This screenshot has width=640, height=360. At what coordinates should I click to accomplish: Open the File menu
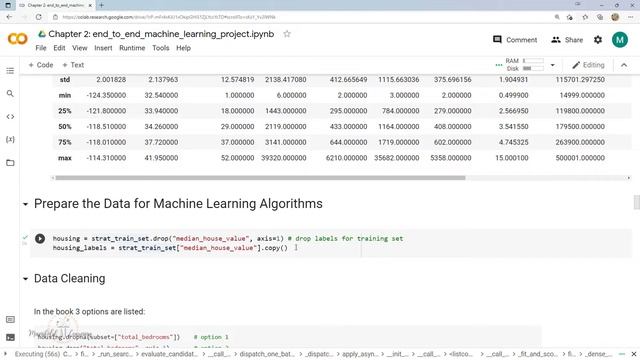[41, 48]
